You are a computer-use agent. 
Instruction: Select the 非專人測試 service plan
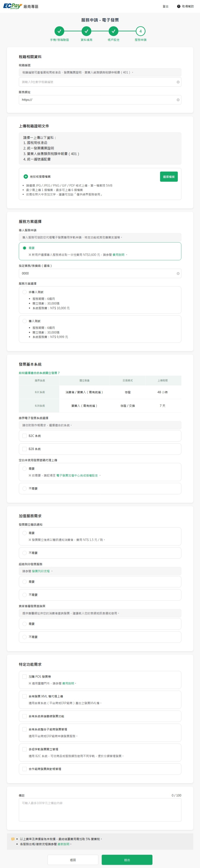[25, 292]
